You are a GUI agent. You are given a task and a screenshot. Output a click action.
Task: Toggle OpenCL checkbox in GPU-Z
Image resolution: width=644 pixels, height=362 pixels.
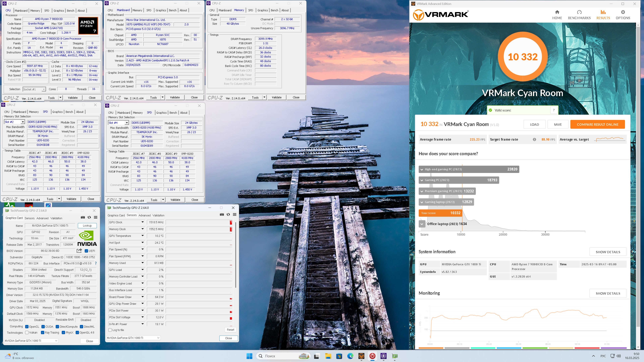tap(27, 326)
